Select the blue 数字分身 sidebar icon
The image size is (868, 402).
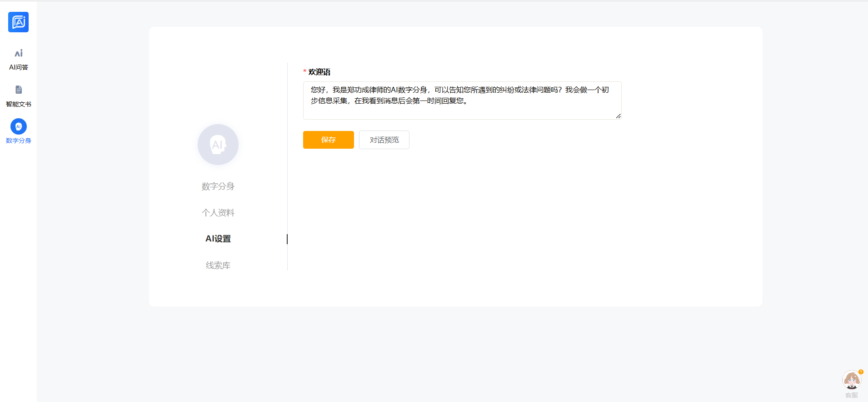[18, 126]
